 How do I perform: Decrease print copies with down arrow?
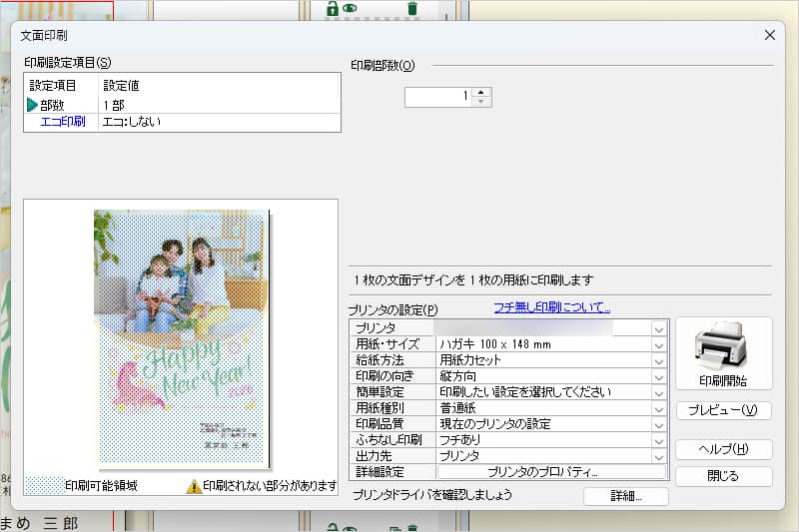483,102
